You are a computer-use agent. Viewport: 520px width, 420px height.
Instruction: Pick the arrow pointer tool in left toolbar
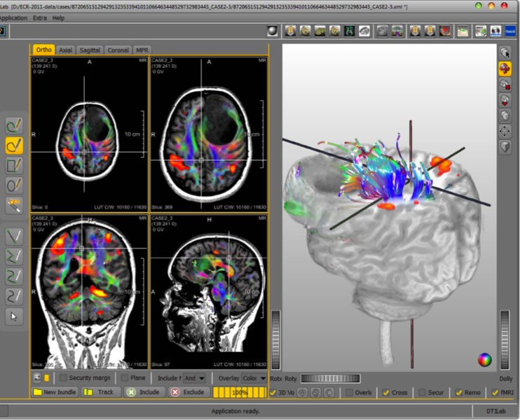click(14, 316)
